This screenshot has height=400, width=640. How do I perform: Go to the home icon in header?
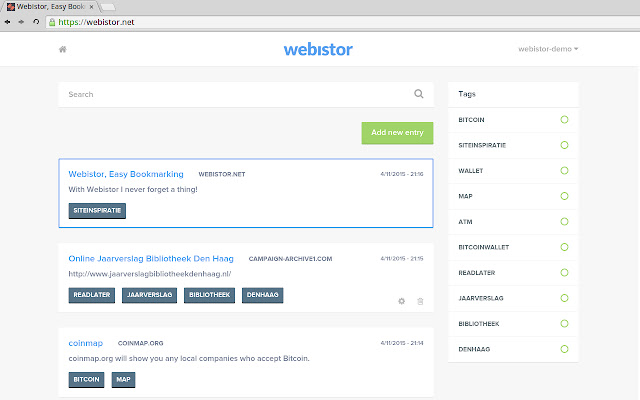[x=62, y=49]
